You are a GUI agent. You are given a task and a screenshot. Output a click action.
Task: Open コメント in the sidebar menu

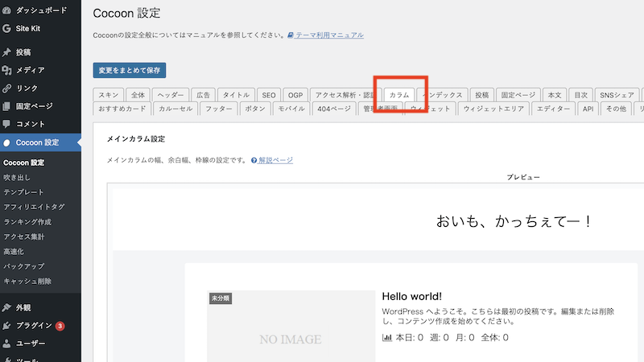(31, 124)
